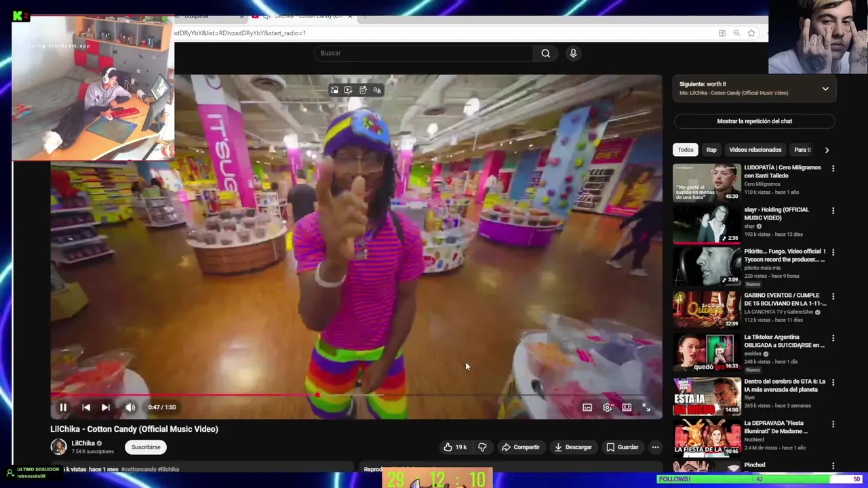Select the Rap filter chip
Screen dimensions: 868x488
(711, 150)
